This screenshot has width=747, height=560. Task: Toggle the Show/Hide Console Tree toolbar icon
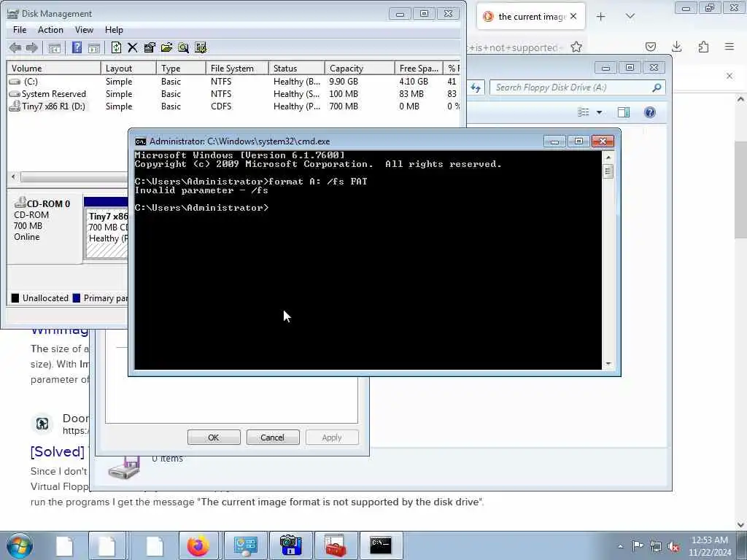point(54,47)
